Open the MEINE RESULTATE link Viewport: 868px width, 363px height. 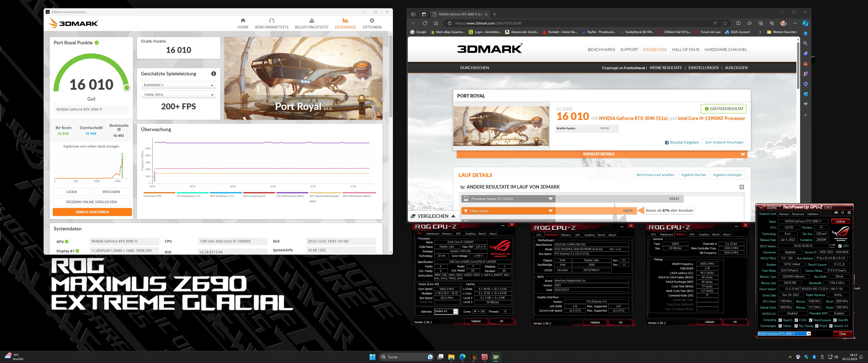[665, 68]
